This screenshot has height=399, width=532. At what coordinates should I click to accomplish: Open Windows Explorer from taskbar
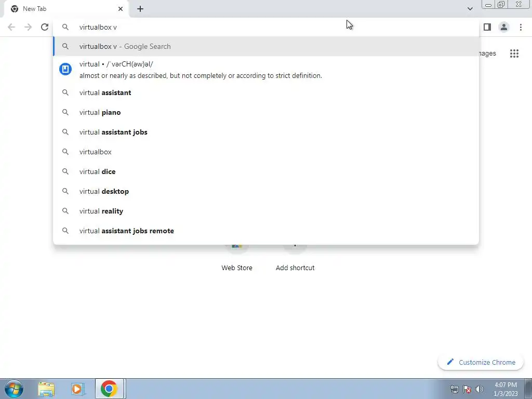(46, 389)
